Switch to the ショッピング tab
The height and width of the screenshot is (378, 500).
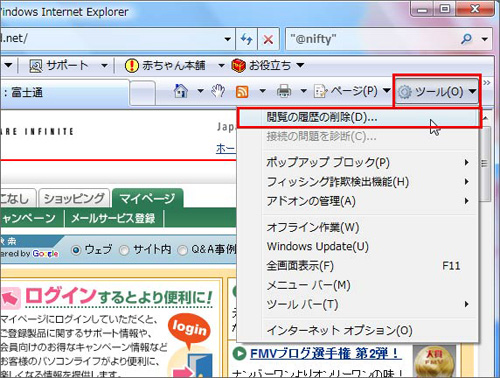tap(74, 199)
